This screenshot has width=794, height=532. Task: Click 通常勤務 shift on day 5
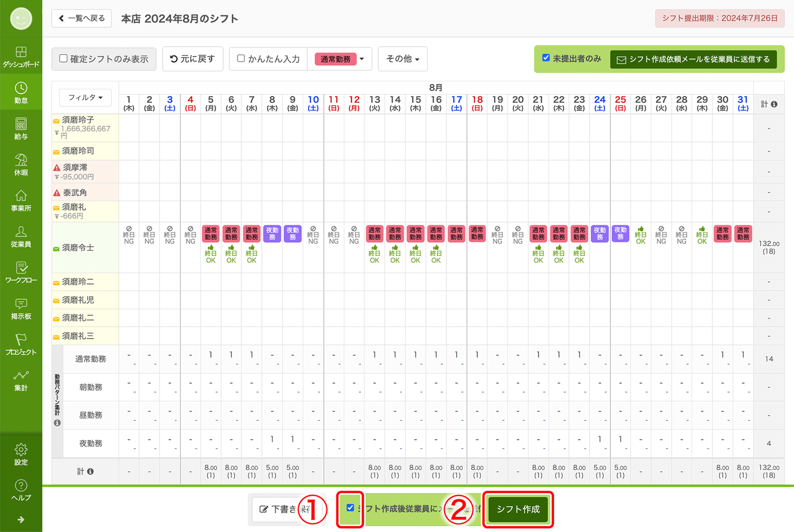tap(210, 233)
